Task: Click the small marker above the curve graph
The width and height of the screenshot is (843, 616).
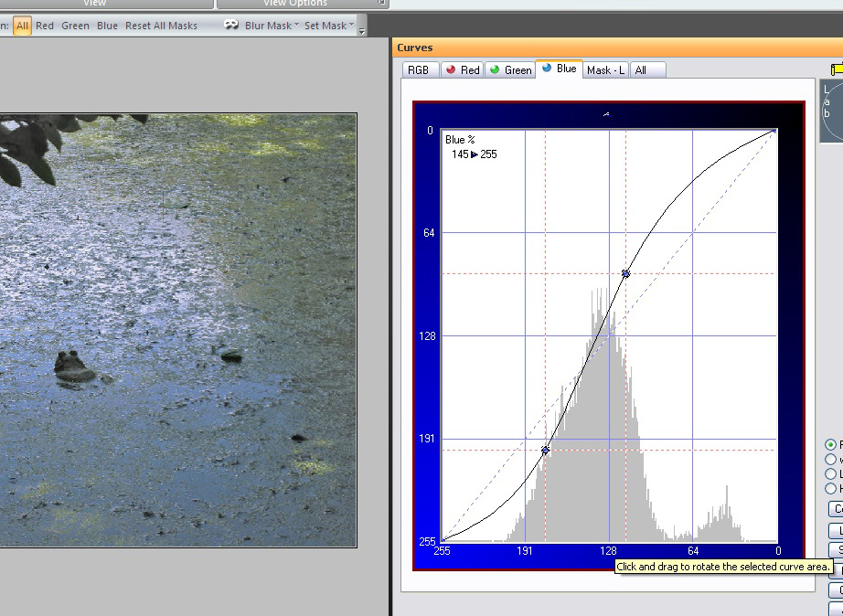Action: (606, 114)
